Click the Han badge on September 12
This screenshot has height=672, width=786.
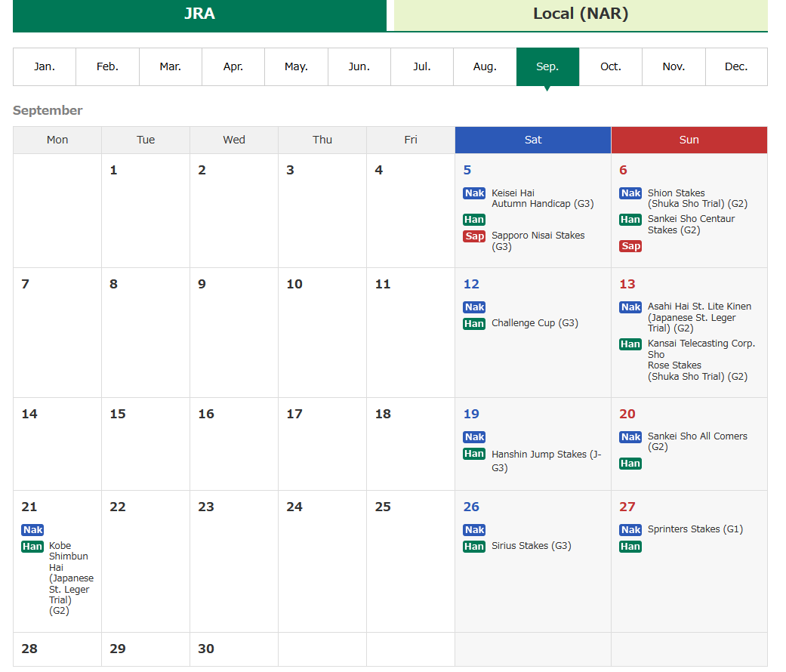474,324
